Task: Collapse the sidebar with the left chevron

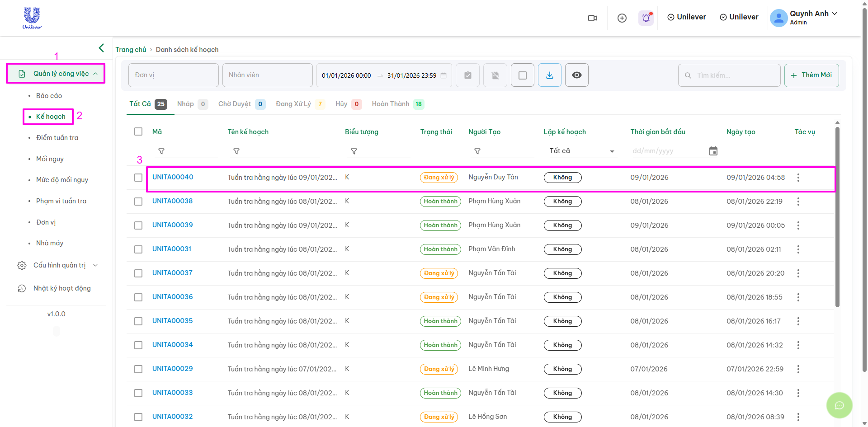Action: (101, 48)
